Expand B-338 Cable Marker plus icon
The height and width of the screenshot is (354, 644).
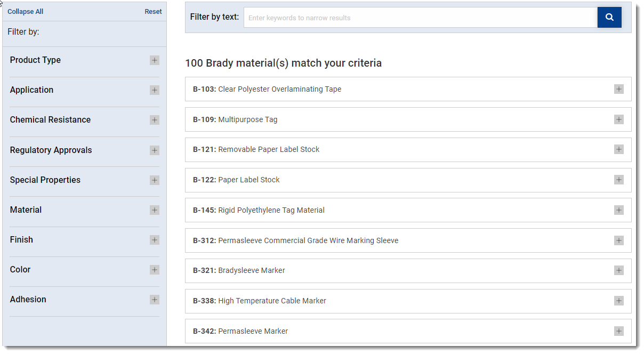coord(619,301)
